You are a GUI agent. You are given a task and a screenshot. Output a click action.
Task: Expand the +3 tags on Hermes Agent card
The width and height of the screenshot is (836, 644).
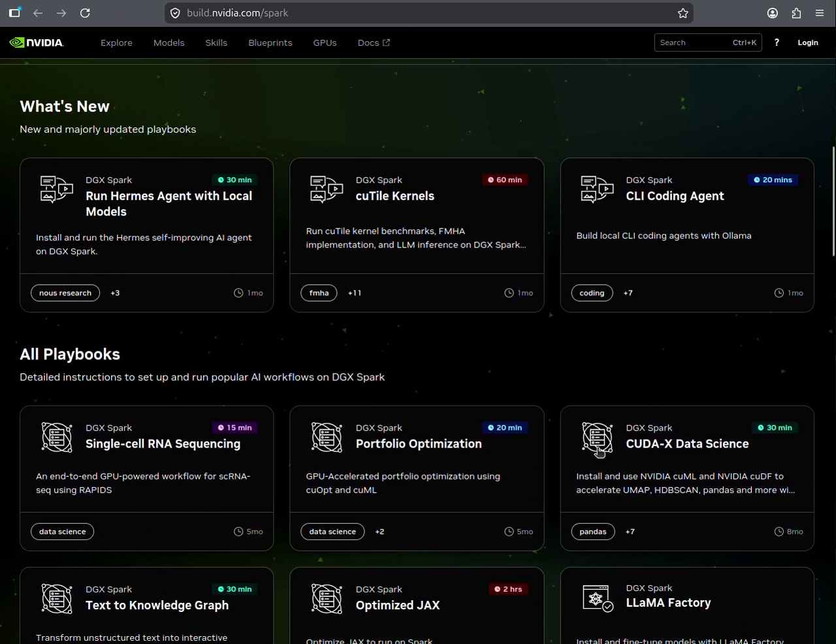(x=115, y=293)
